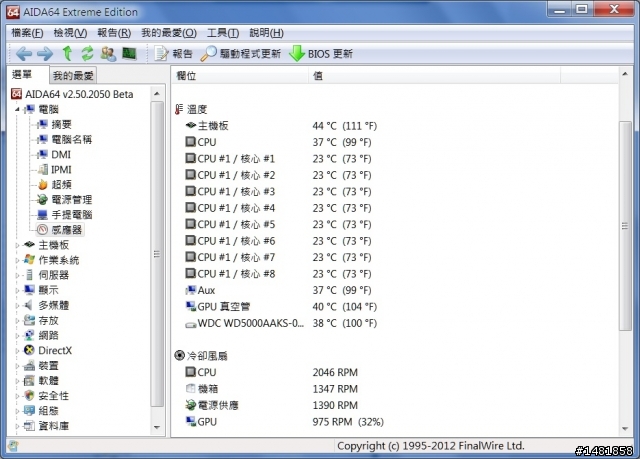Open the 說明(H) menu
640x459 pixels.
click(x=267, y=33)
